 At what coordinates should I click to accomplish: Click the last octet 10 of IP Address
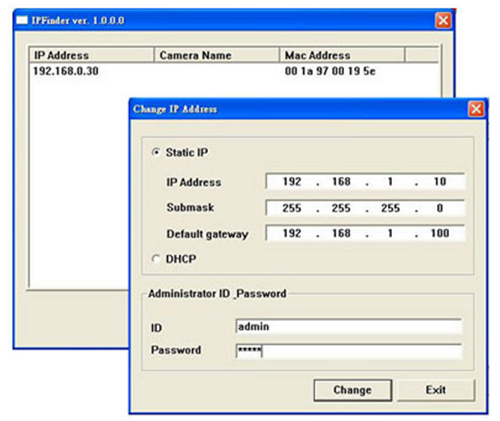440,181
